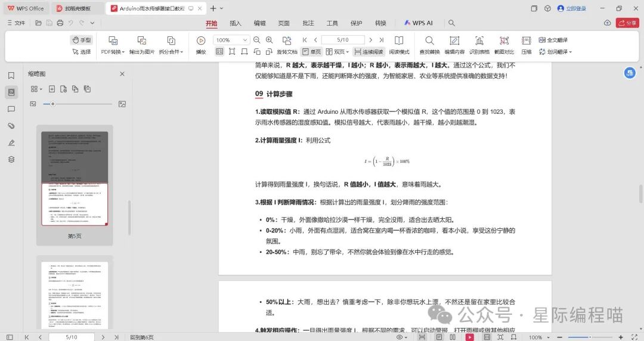Click insert page icon in thumbnail panel
Viewport: 644px width, 341px height.
52,89
